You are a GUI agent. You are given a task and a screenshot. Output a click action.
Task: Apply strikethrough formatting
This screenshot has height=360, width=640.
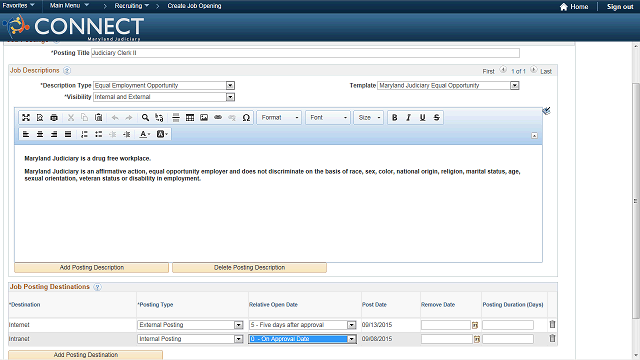pos(436,118)
